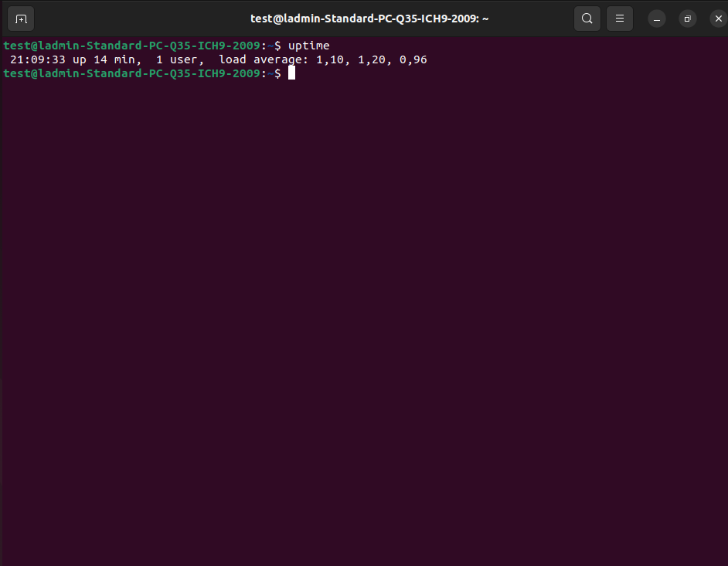Click the new tab icon at top left
This screenshot has width=728, height=566.
(20, 18)
